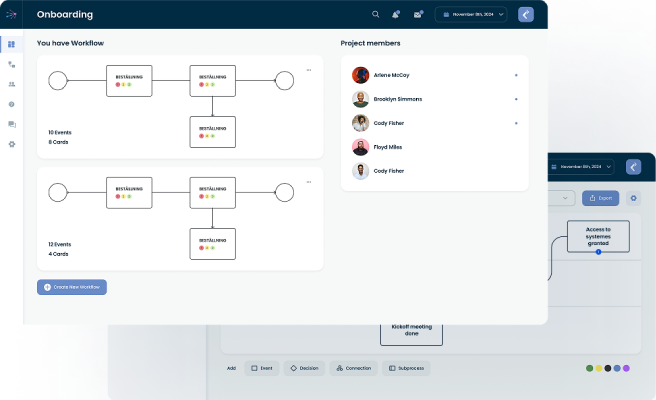Select the "Kickoff meeting done" node
Viewport: 656px width, 400px height.
point(411,333)
